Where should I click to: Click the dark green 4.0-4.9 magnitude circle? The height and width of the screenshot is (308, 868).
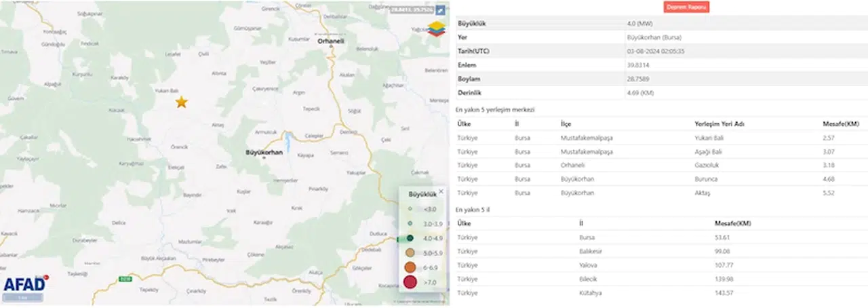(x=410, y=238)
